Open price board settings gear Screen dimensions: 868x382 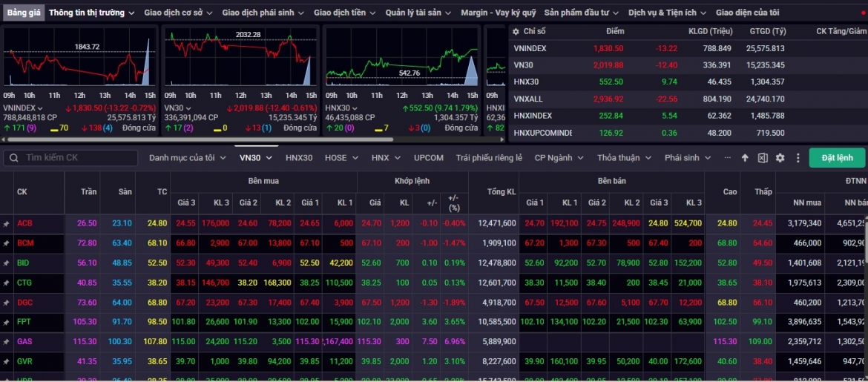coord(780,158)
